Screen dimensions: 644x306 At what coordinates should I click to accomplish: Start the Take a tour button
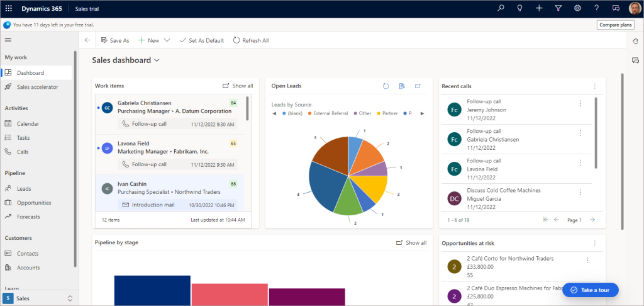pos(590,290)
